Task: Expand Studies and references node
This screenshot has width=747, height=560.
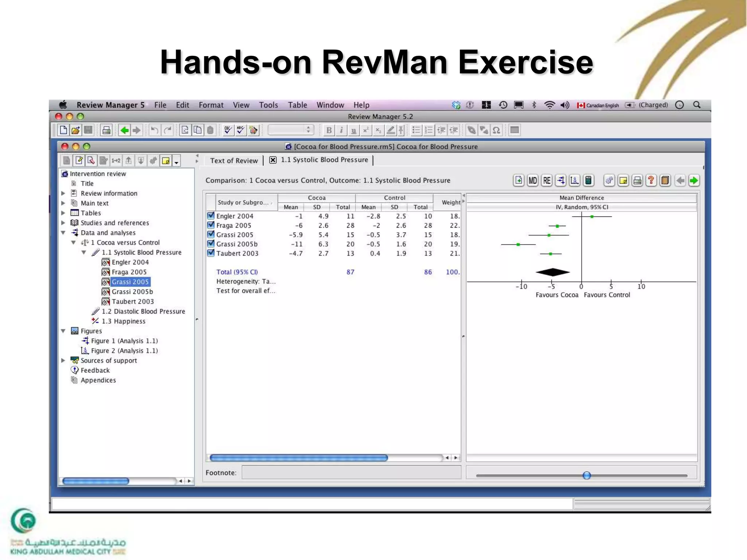Action: tap(63, 223)
